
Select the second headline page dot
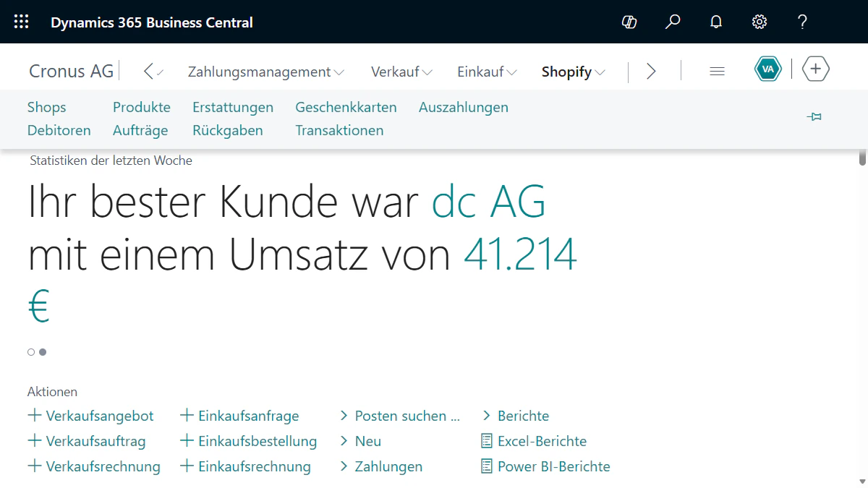(43, 352)
